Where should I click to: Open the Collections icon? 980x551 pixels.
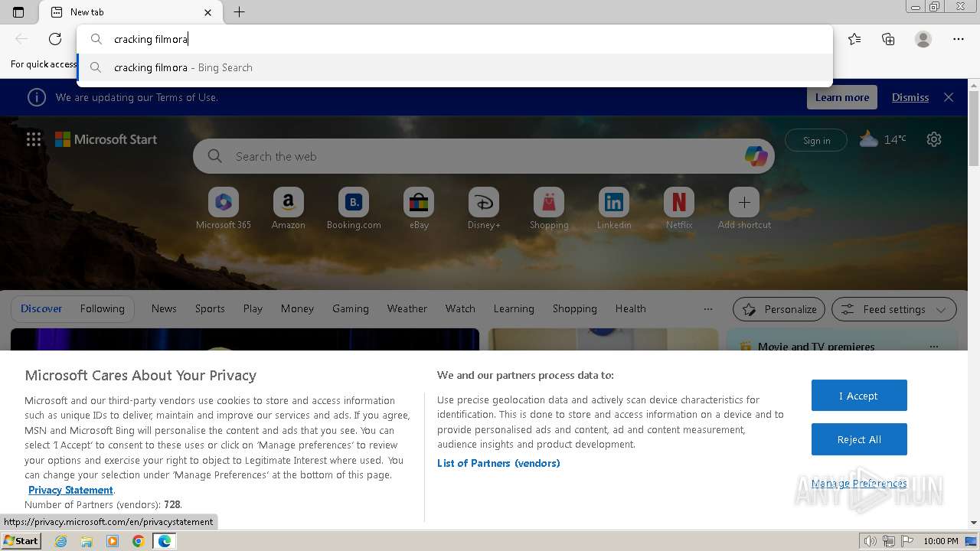click(x=888, y=39)
